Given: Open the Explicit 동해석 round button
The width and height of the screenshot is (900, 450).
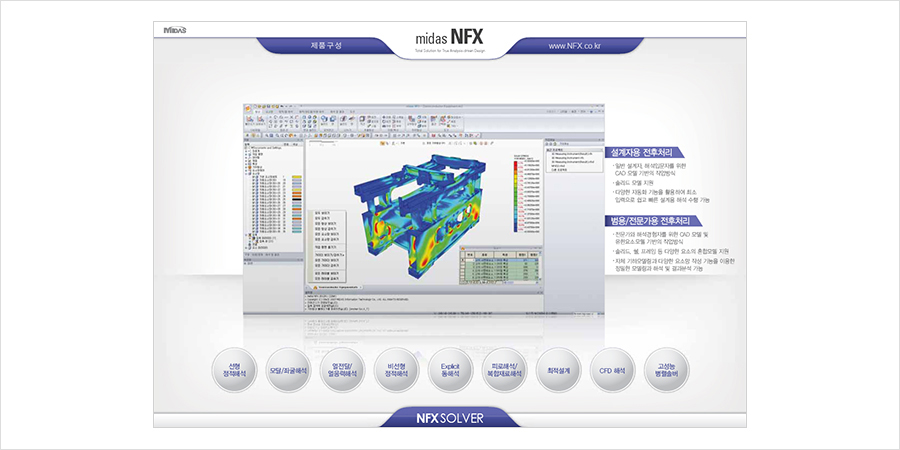Looking at the screenshot, I should click(451, 370).
